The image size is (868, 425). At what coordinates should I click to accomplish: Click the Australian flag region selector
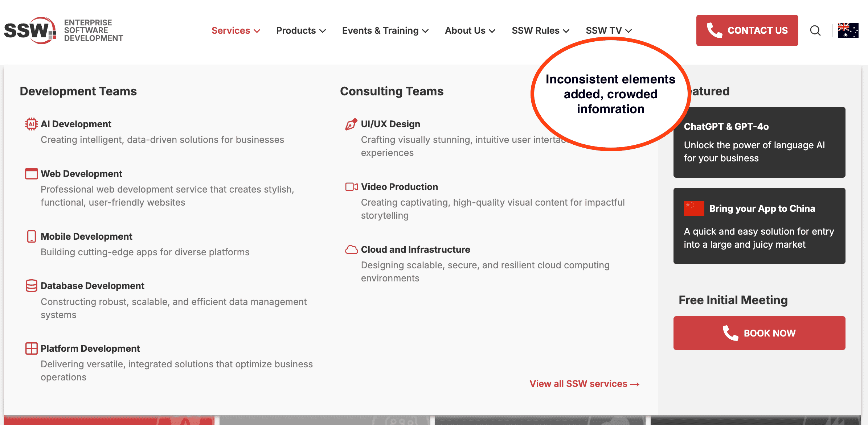[x=848, y=30]
